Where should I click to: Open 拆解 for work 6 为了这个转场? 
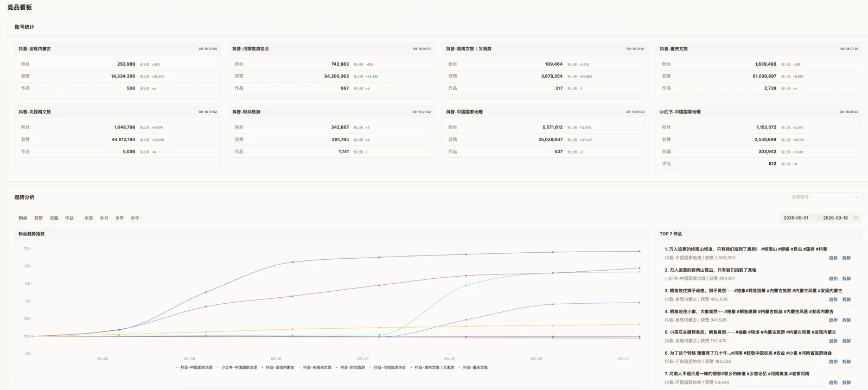846,362
